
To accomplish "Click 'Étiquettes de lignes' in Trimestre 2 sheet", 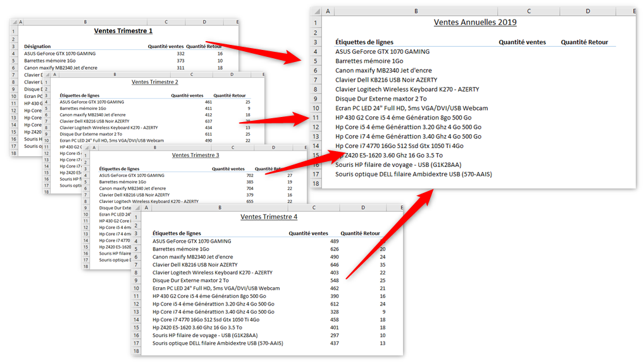I will [79, 95].
